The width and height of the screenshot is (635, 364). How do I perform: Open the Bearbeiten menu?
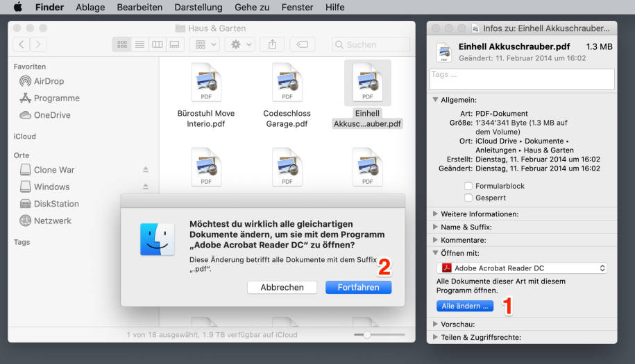coord(139,7)
